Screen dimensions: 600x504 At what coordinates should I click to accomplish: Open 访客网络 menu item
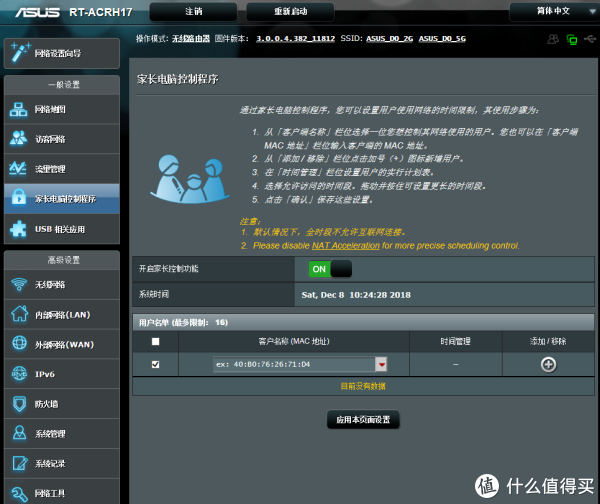[62, 139]
